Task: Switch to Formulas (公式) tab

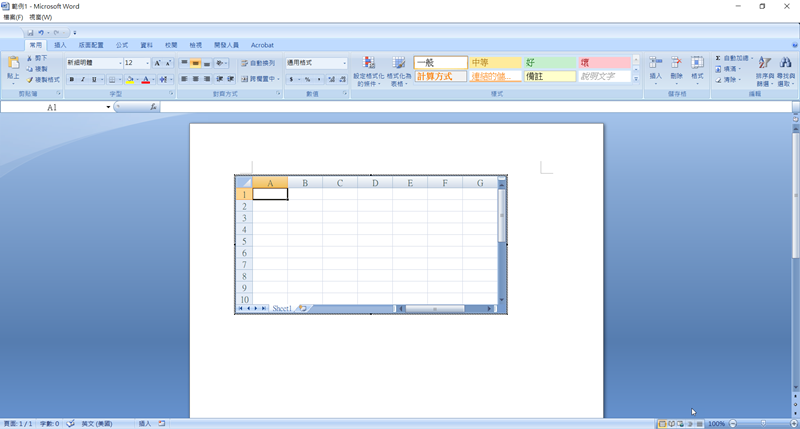Action: [122, 45]
